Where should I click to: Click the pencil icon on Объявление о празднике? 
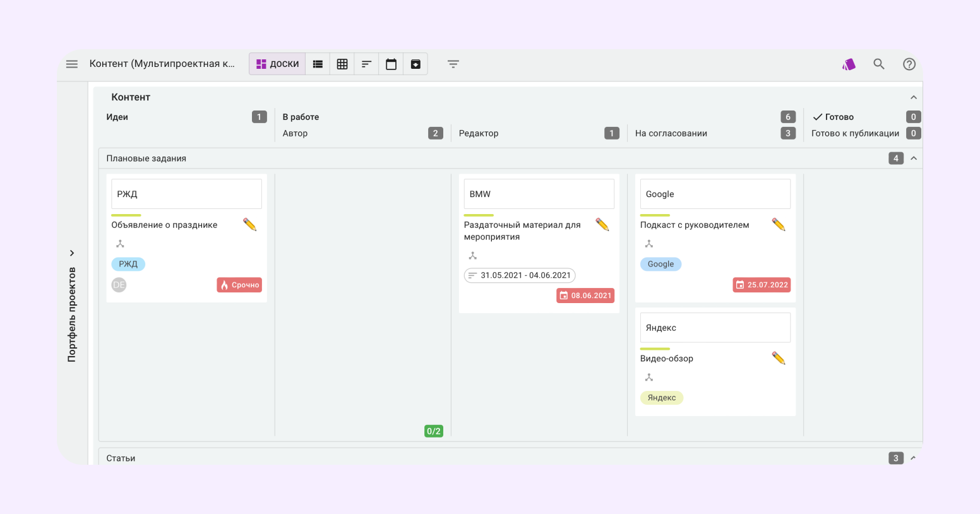pos(250,225)
